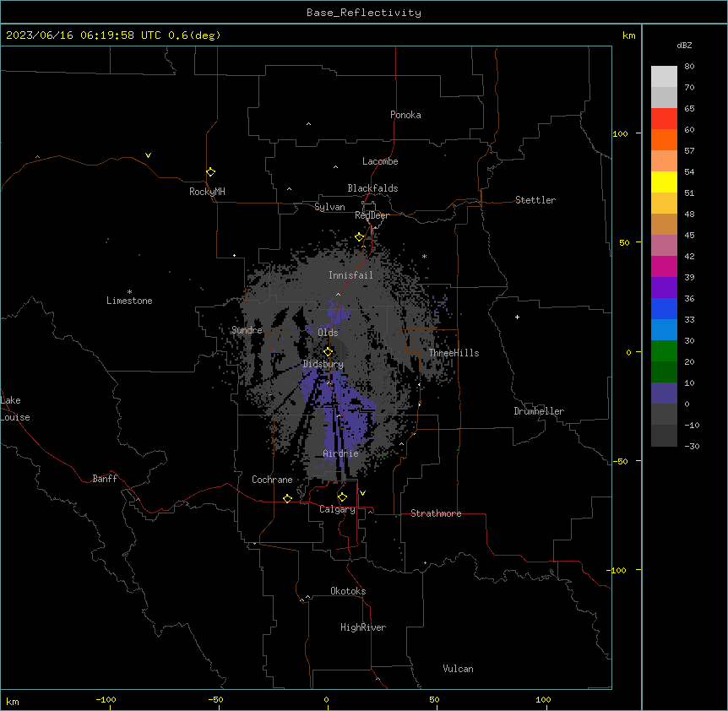Click the 65 legend value
Image resolution: width=728 pixels, height=711 pixels.
pyautogui.click(x=689, y=109)
